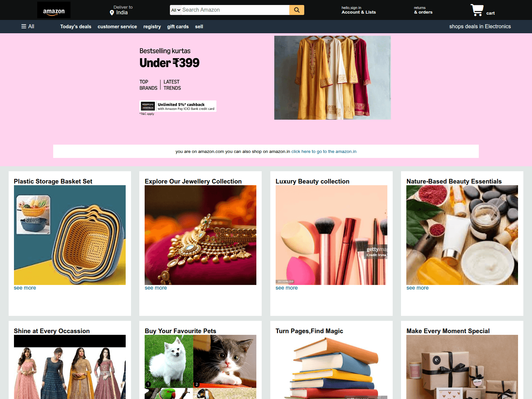The height and width of the screenshot is (399, 532).
Task: Open the Plastic Storage Basket Set image
Action: (70, 235)
